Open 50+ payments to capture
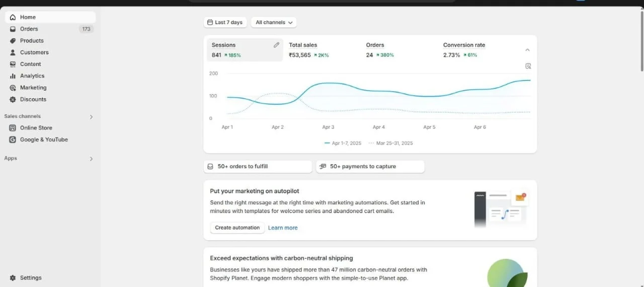This screenshot has height=287, width=644. click(370, 167)
